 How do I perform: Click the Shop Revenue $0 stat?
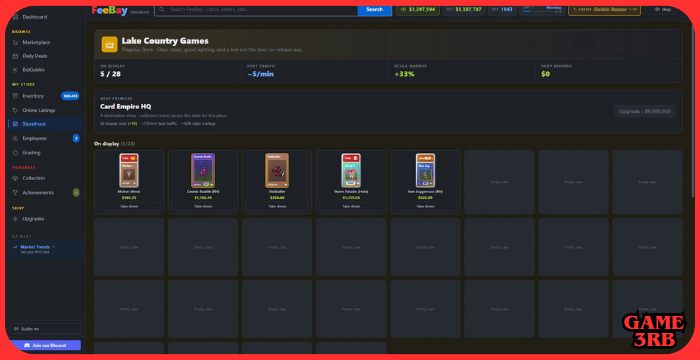point(608,71)
